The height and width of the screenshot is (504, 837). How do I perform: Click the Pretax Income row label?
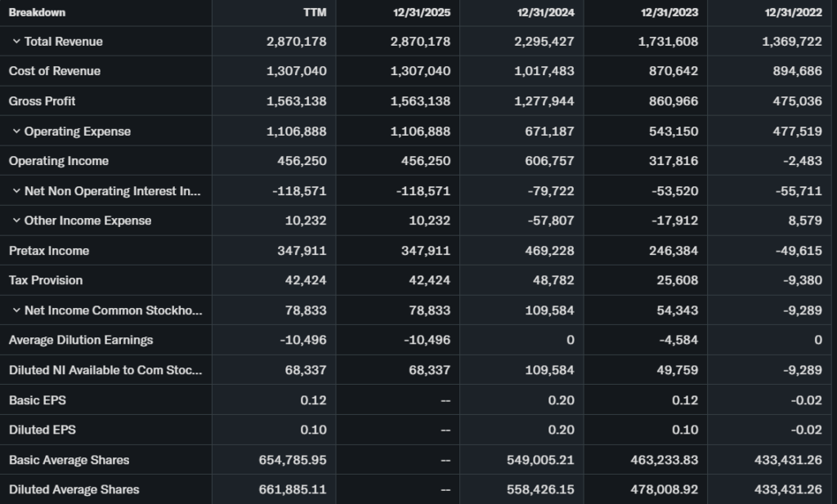click(x=49, y=251)
